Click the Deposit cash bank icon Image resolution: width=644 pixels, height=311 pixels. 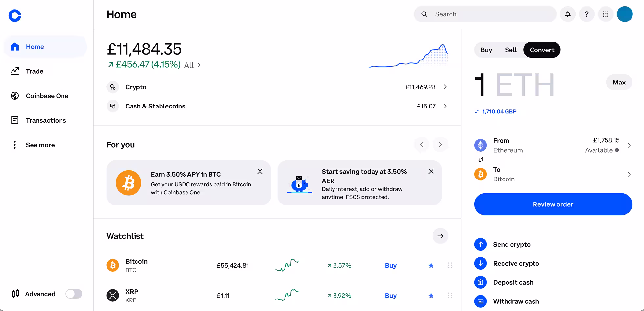[481, 282]
